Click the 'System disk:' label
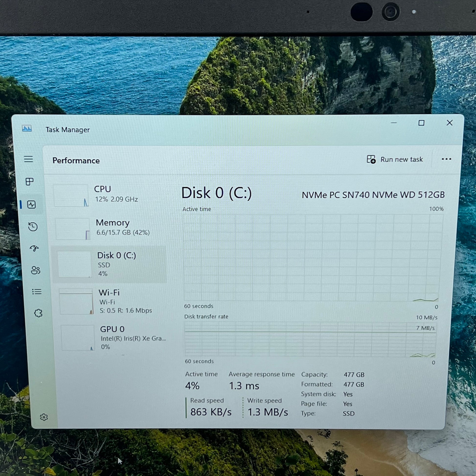The height and width of the screenshot is (476, 476). point(318,394)
